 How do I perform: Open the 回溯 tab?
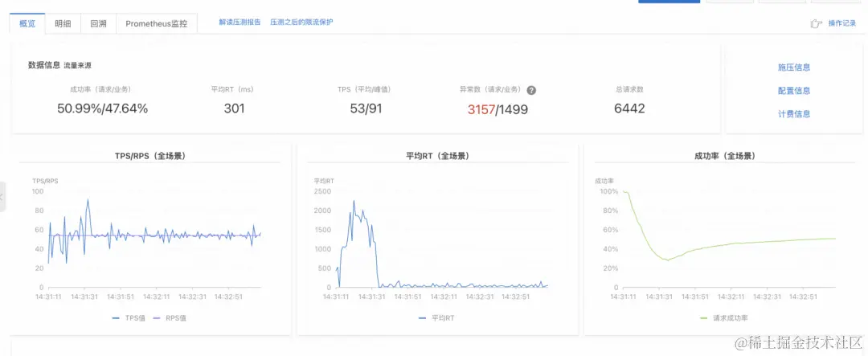point(98,24)
